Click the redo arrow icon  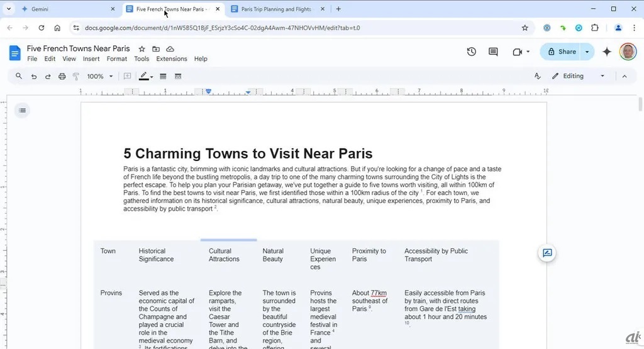point(48,76)
